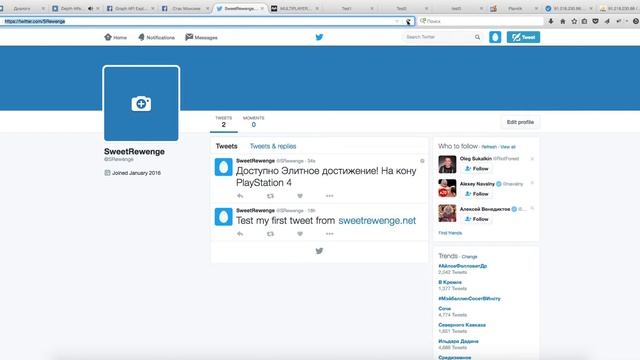
Task: Open more options on PlayStation 4 tweet
Action: click(x=329, y=196)
